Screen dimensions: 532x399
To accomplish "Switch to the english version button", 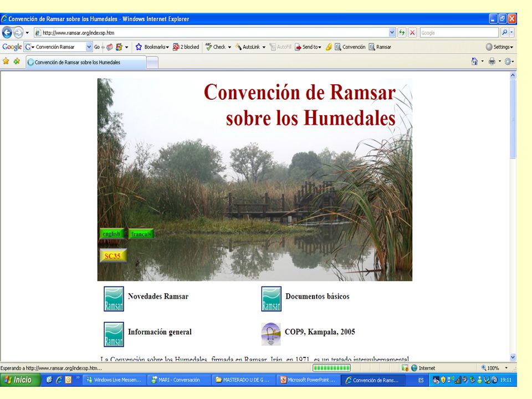I will (111, 233).
